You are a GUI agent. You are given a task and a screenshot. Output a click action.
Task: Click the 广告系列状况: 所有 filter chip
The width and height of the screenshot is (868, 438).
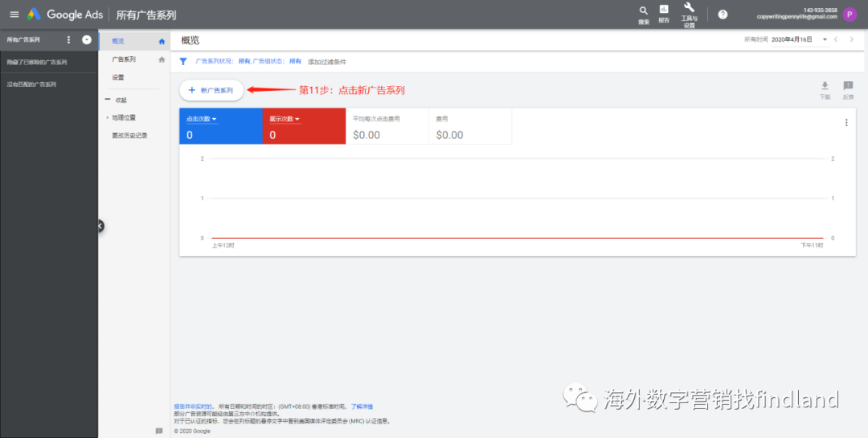[223, 61]
